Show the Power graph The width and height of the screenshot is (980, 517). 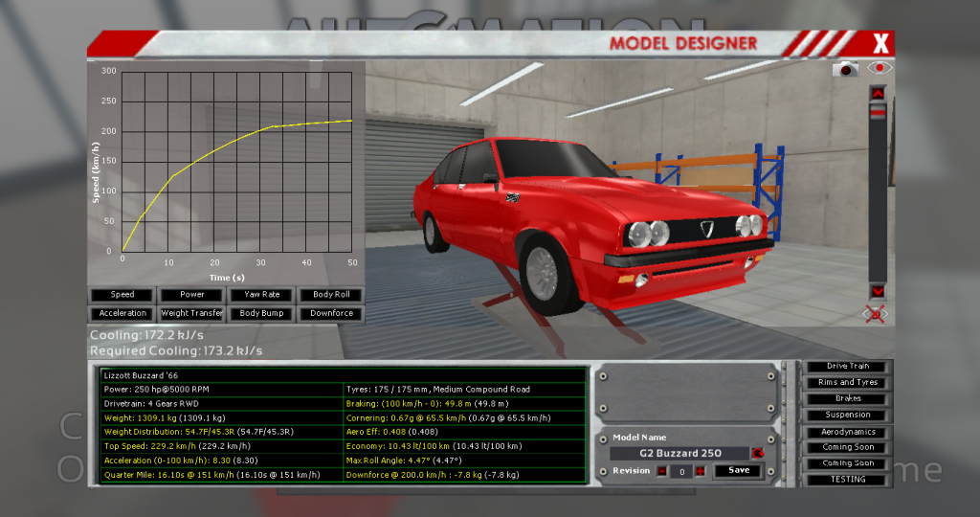pyautogui.click(x=191, y=295)
